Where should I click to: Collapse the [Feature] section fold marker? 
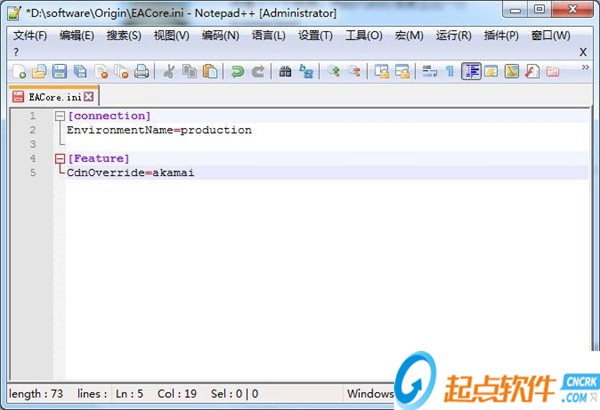tap(60, 158)
